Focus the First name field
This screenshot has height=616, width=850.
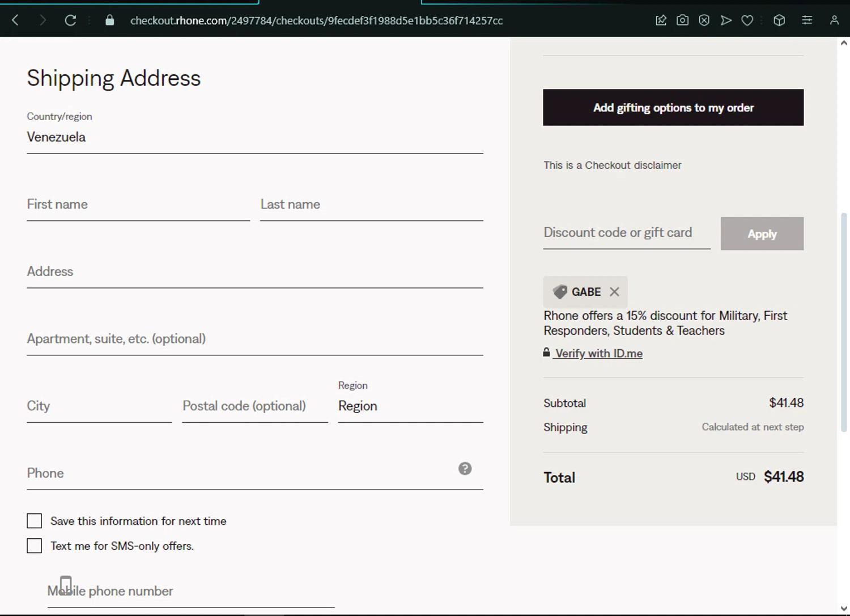[138, 205]
